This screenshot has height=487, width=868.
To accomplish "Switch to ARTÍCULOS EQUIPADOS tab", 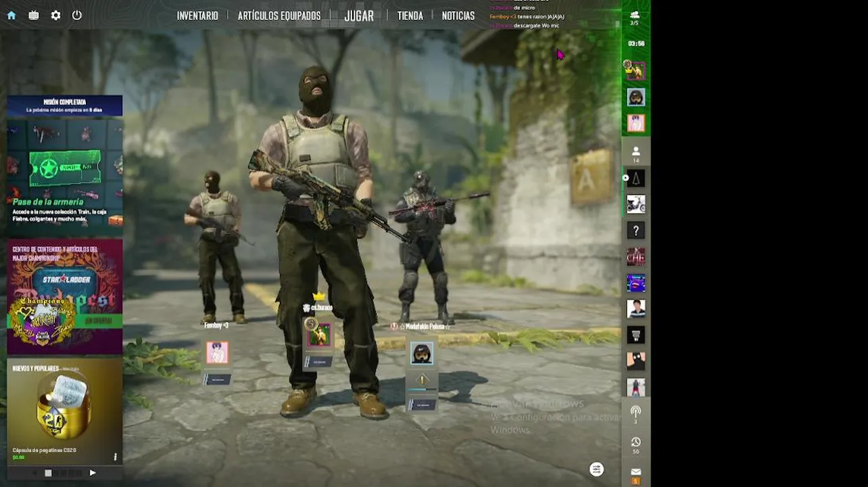I will click(x=279, y=16).
